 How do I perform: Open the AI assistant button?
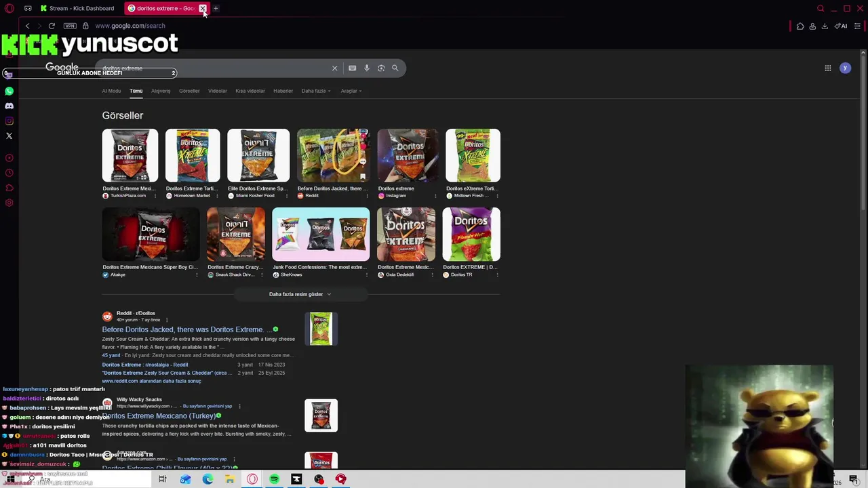[841, 26]
